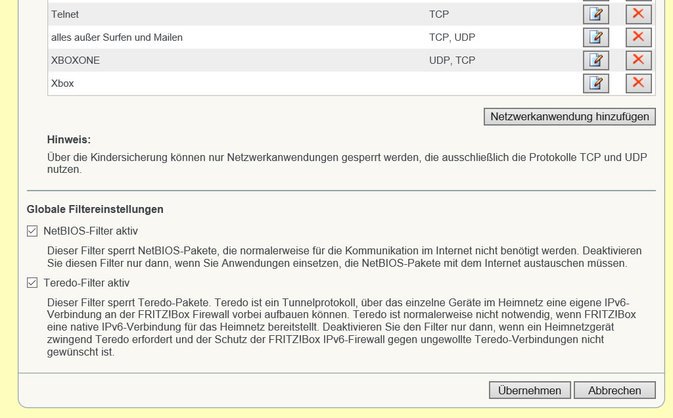Click 'TCP, UDP' protocol cell

coord(452,37)
